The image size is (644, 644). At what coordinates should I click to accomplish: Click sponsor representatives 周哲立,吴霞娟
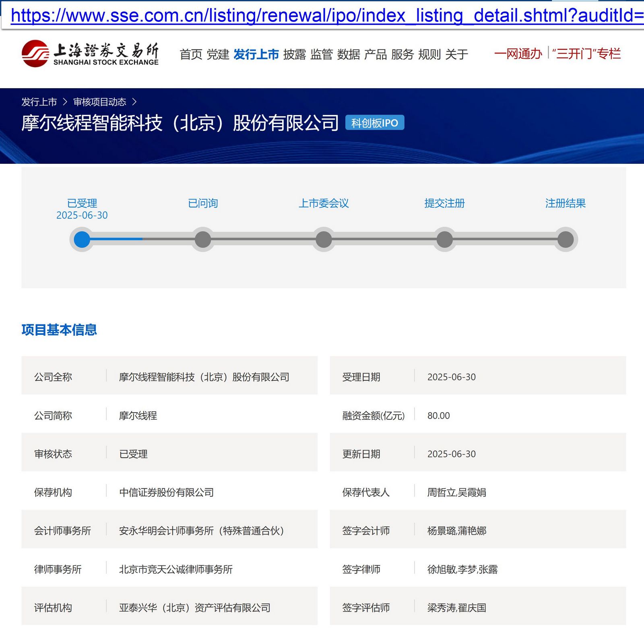(x=456, y=492)
